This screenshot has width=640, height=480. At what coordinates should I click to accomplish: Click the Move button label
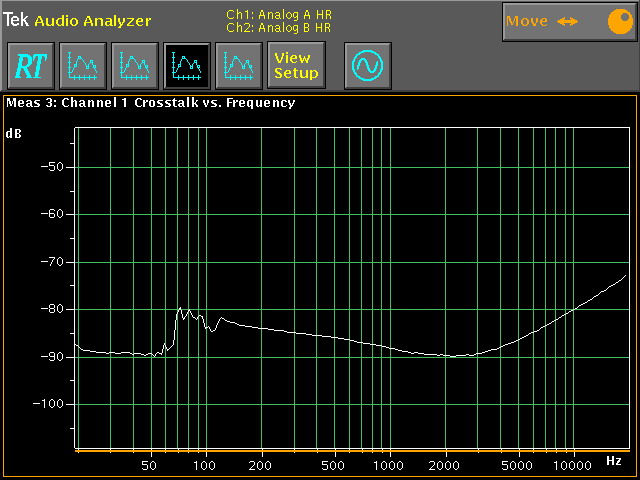(x=527, y=21)
